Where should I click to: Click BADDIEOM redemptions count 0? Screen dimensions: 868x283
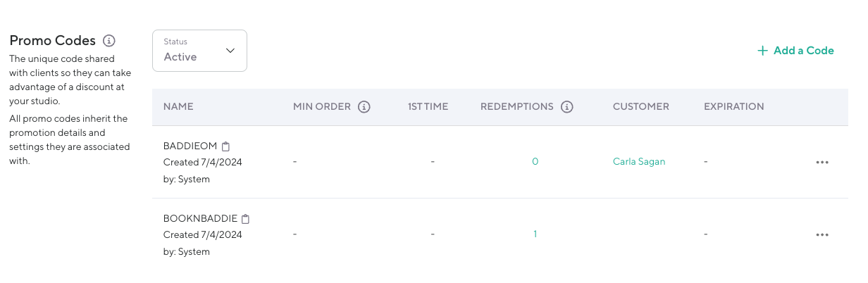point(535,162)
